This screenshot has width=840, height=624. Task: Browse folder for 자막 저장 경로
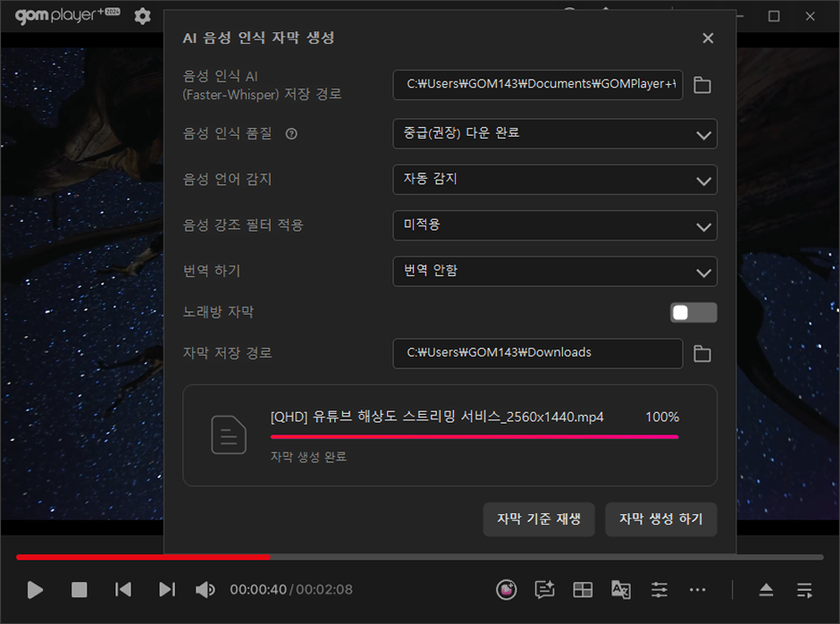[x=702, y=354]
